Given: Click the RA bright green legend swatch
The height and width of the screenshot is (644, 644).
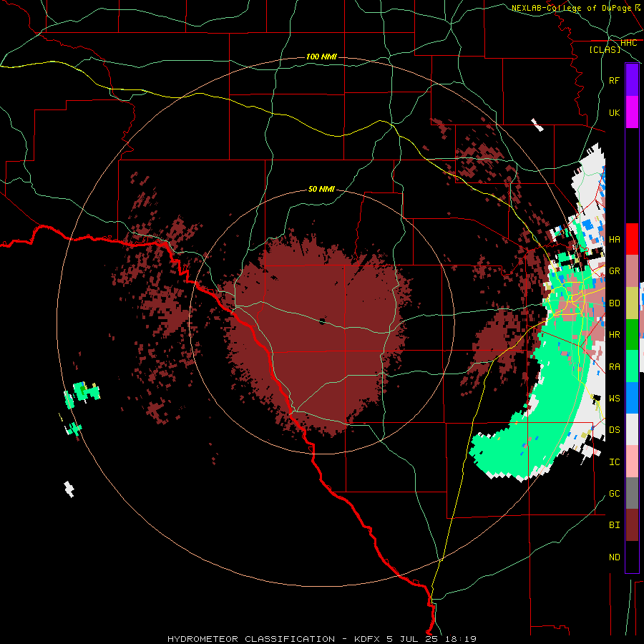Looking at the screenshot, I should (632, 366).
